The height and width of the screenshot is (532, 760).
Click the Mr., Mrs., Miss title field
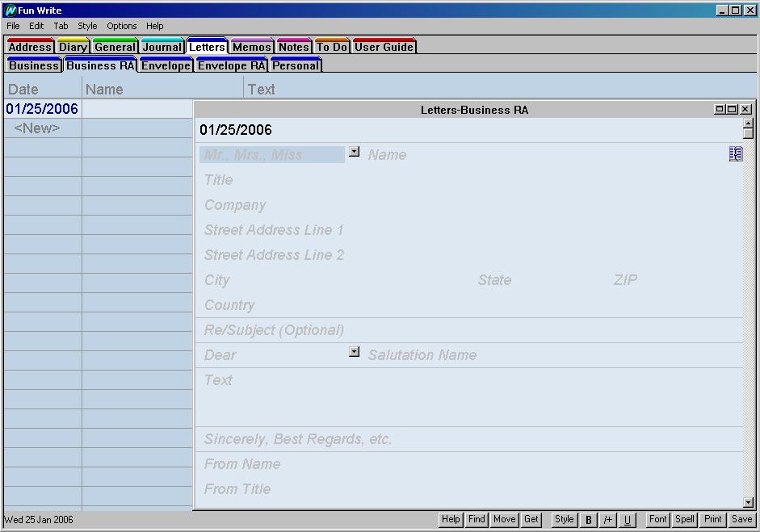(272, 155)
